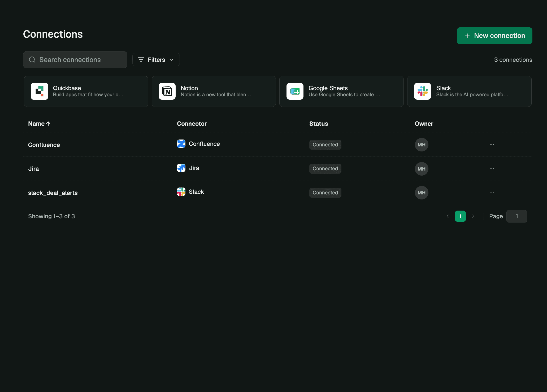This screenshot has width=547, height=392.
Task: Click the Search connections input field
Action: click(x=75, y=60)
